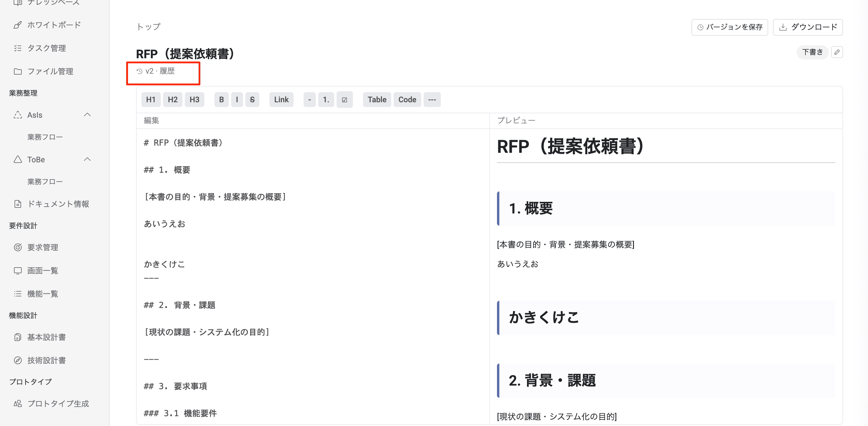This screenshot has height=426, width=868.
Task: Click the バージョンを保存 button
Action: coord(730,27)
